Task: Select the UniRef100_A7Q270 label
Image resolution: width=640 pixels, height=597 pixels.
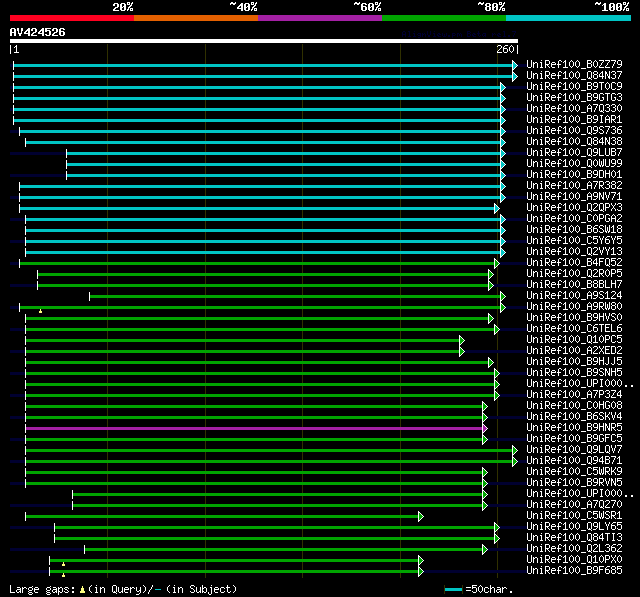Action: point(574,505)
